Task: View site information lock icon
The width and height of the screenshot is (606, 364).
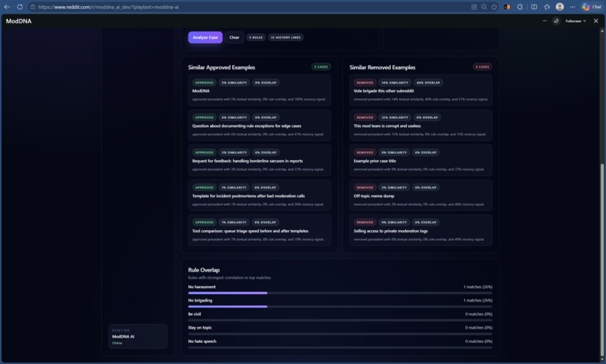Action: (x=33, y=7)
